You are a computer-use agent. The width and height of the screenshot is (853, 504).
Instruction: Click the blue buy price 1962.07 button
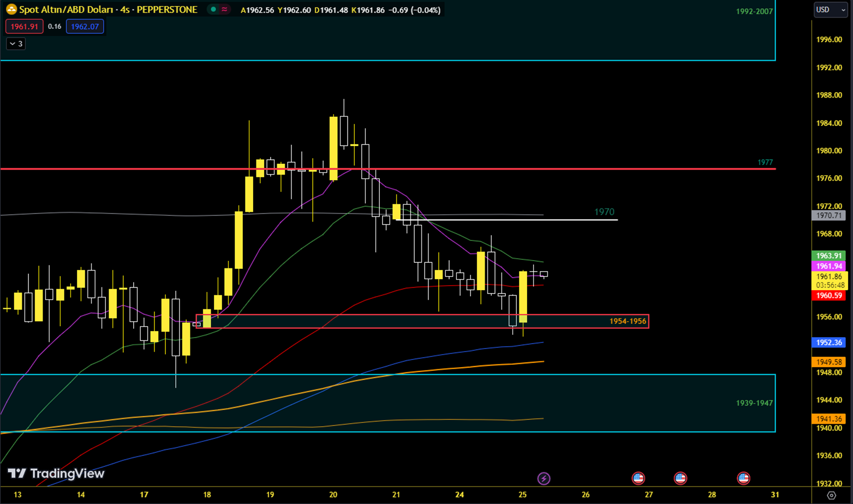click(x=85, y=26)
